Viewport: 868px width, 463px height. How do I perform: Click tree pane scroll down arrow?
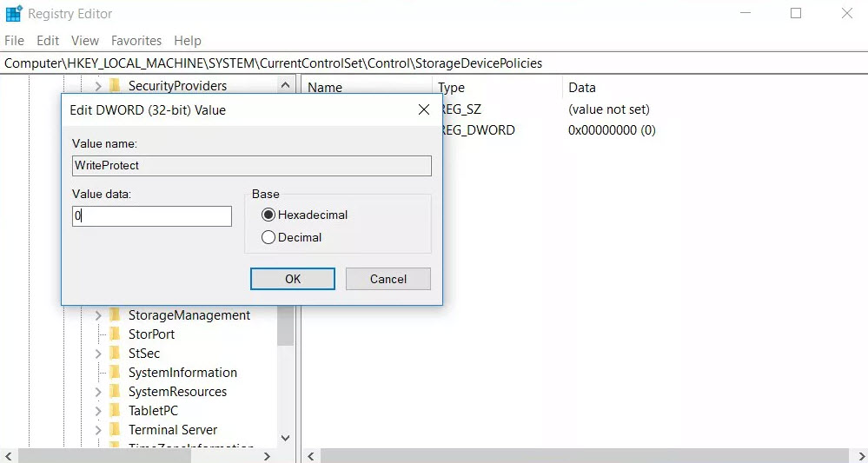click(x=286, y=438)
